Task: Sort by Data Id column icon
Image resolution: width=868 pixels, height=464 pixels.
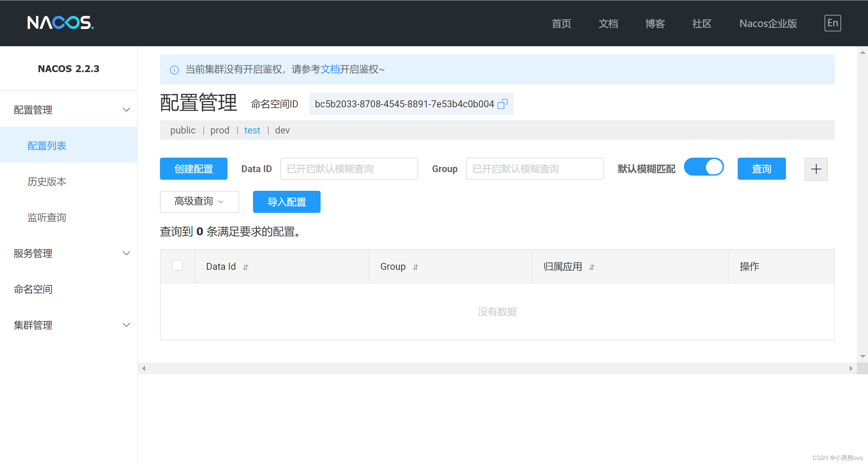Action: click(x=245, y=267)
